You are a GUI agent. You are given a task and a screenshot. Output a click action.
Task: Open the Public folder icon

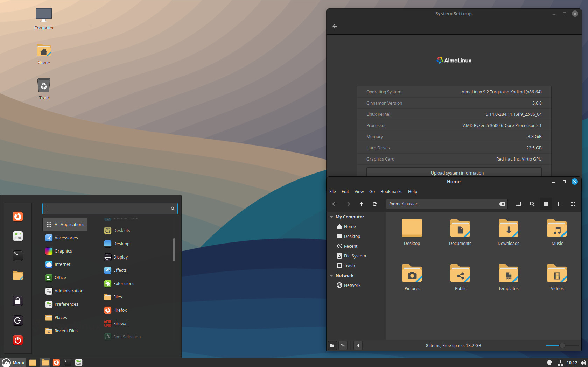coord(460,273)
